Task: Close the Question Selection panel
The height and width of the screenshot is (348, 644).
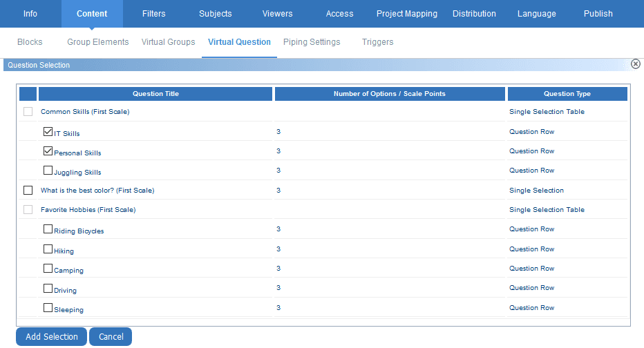Action: [636, 64]
